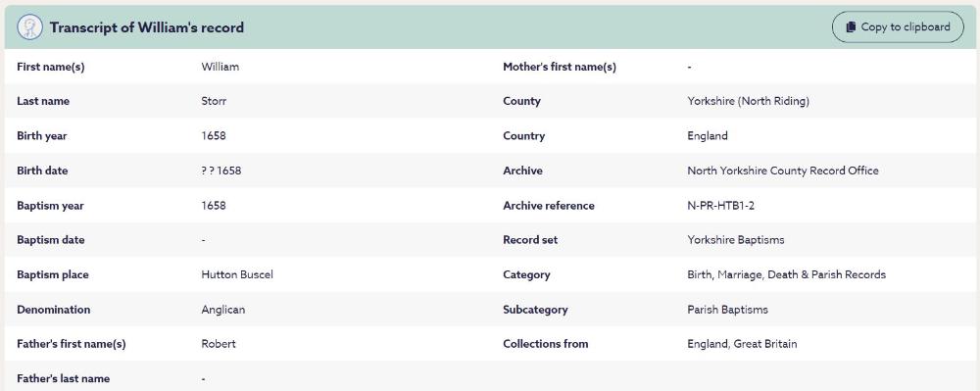
Task: Click the subcategory Parish Baptisms
Action: (727, 310)
